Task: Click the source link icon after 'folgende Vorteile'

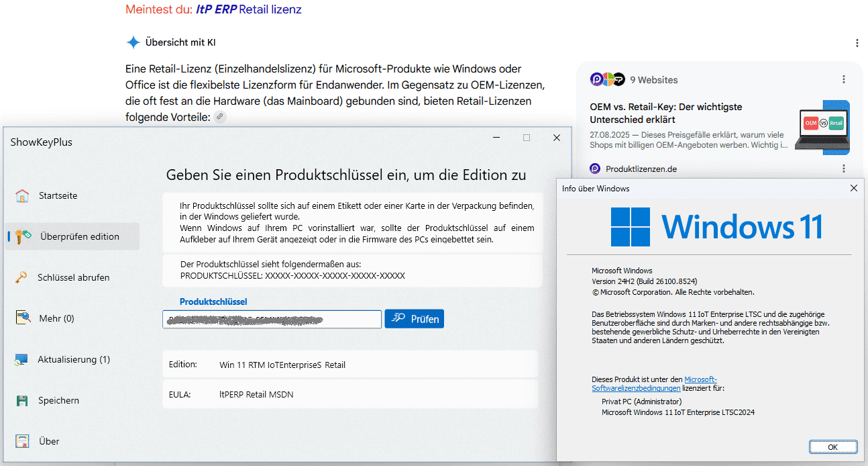Action: coord(220,117)
